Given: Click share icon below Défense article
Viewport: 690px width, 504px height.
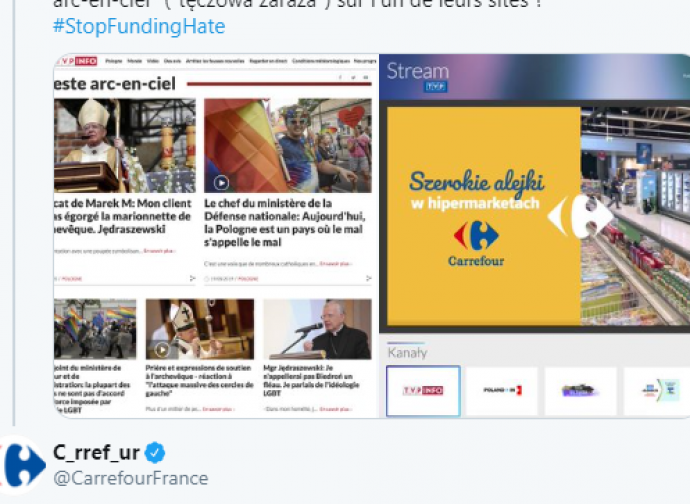Looking at the screenshot, I should (369, 278).
